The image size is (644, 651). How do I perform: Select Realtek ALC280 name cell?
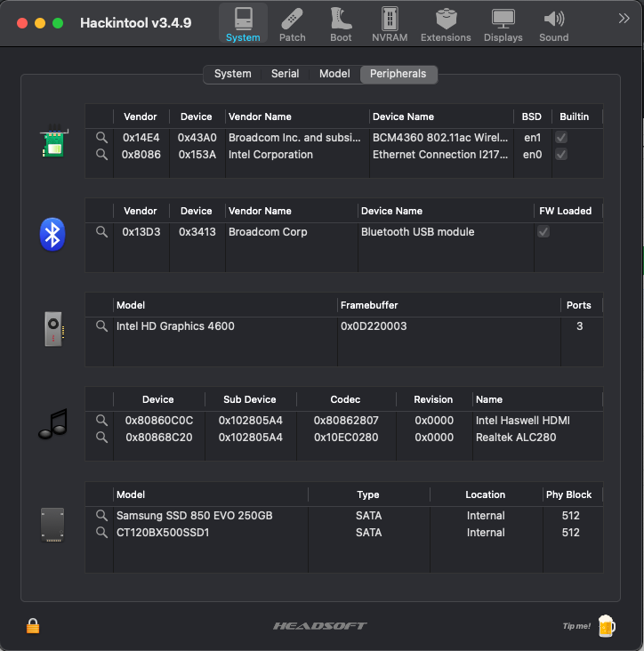(516, 438)
